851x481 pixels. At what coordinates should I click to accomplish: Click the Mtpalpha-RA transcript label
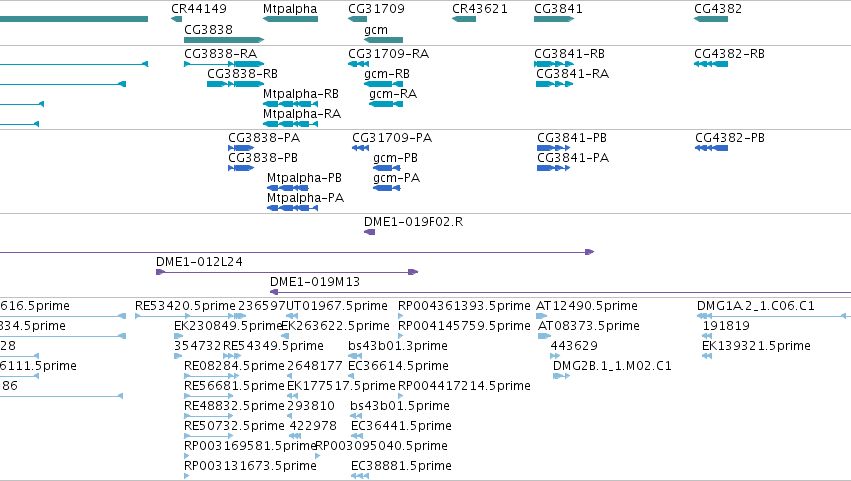pyautogui.click(x=302, y=114)
